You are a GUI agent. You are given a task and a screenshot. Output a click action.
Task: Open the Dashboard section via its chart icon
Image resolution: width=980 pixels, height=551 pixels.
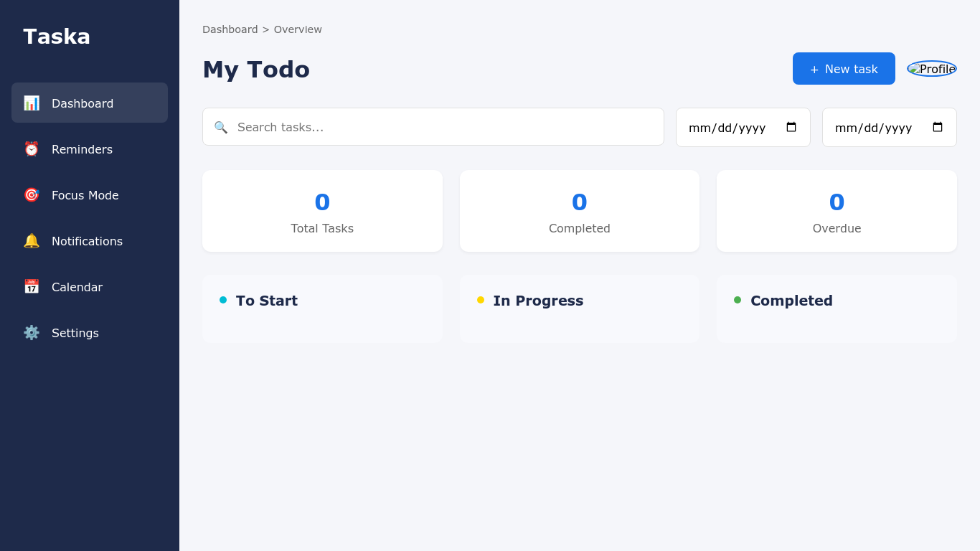pos(32,103)
